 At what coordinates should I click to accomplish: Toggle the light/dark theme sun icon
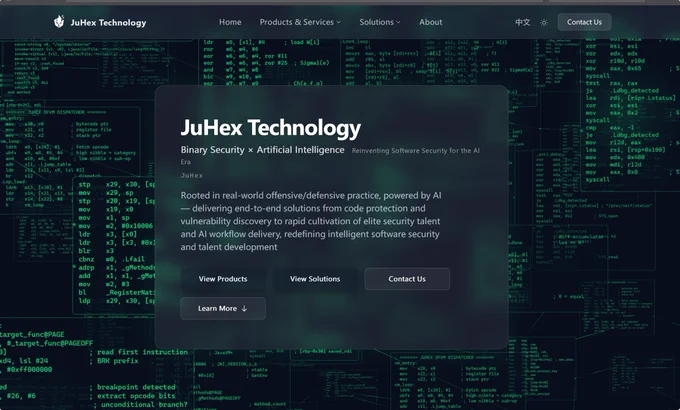tap(544, 23)
